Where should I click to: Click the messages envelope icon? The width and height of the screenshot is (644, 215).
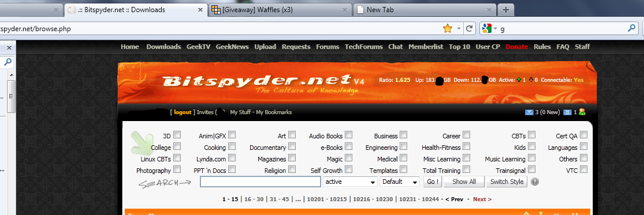[x=530, y=112]
